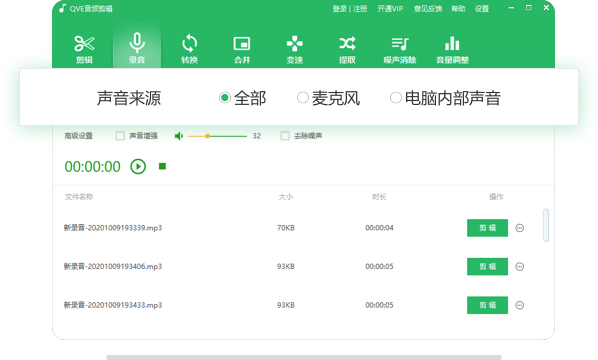
Task: Adjust the recording volume slider
Action: tap(217, 136)
